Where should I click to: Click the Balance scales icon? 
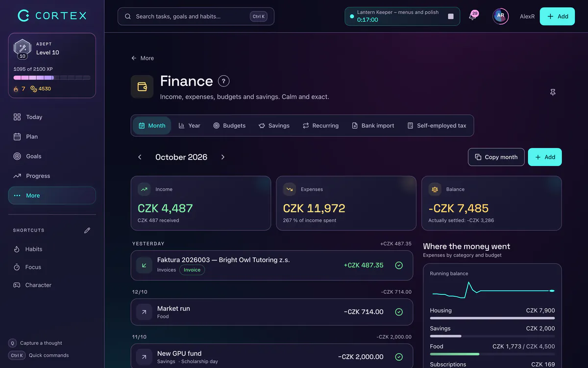tap(435, 189)
